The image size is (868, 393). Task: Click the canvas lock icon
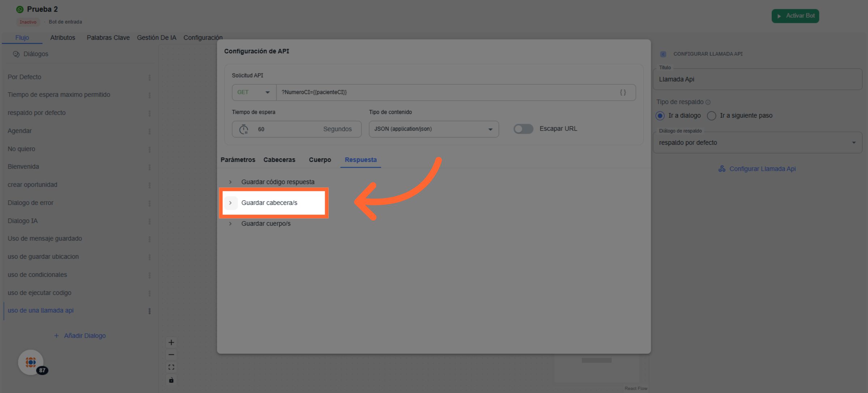(171, 380)
